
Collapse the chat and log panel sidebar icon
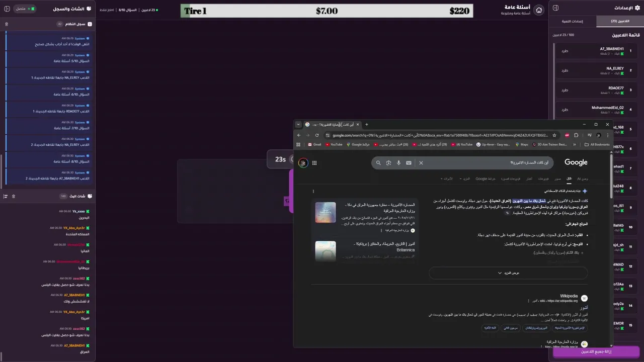7,9
